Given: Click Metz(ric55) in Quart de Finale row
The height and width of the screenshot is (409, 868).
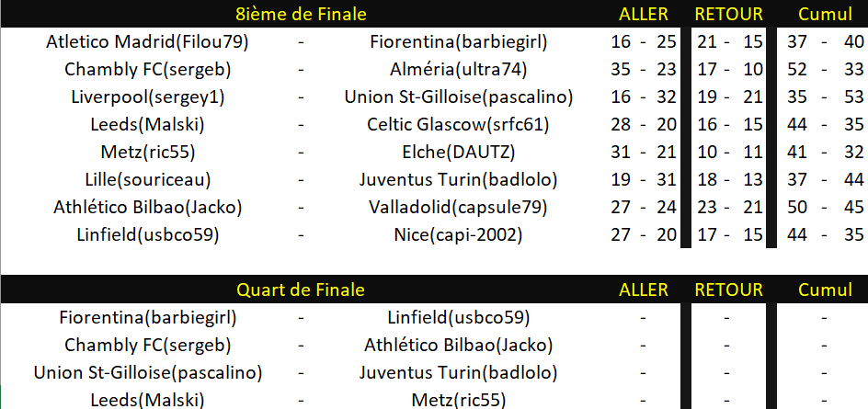Looking at the screenshot, I should click(x=458, y=400).
